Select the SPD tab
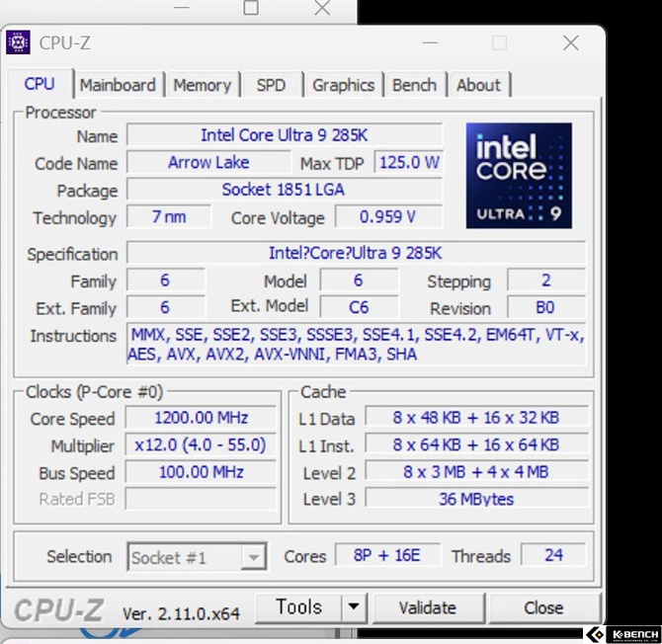Screen dimensions: 662x644 pyautogui.click(x=271, y=85)
